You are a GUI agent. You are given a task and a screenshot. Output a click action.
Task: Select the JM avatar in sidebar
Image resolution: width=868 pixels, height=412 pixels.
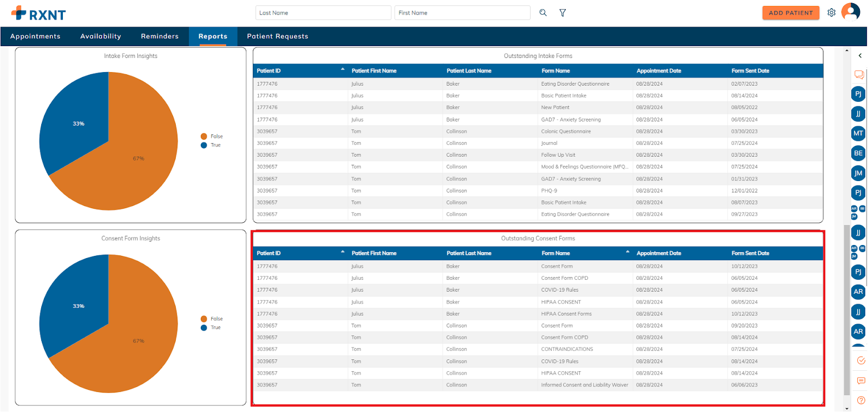pos(858,173)
